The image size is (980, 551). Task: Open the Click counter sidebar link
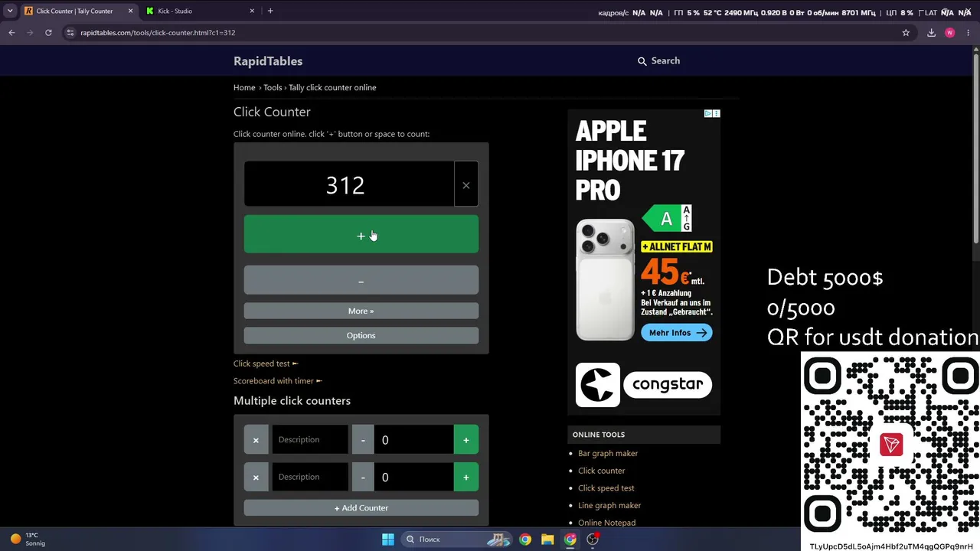coord(601,471)
